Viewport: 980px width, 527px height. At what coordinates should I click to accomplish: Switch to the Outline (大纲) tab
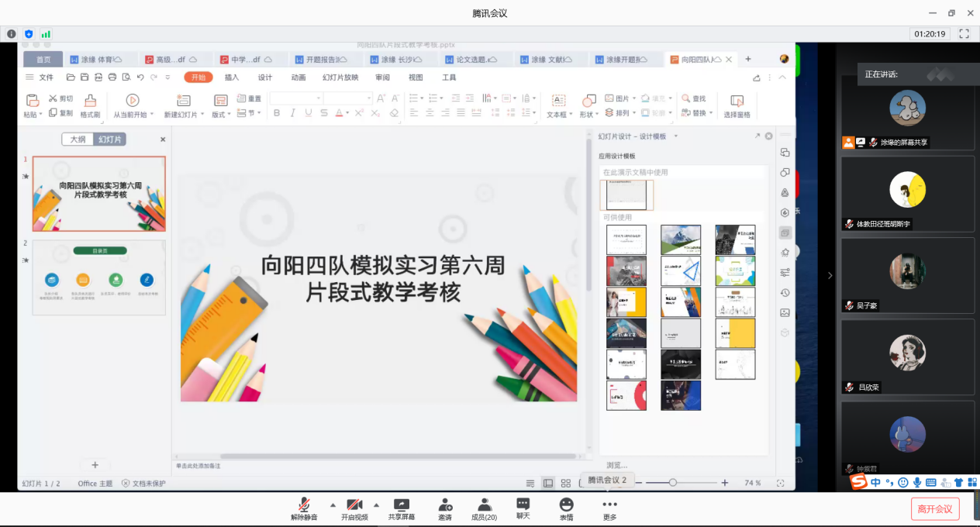point(78,139)
